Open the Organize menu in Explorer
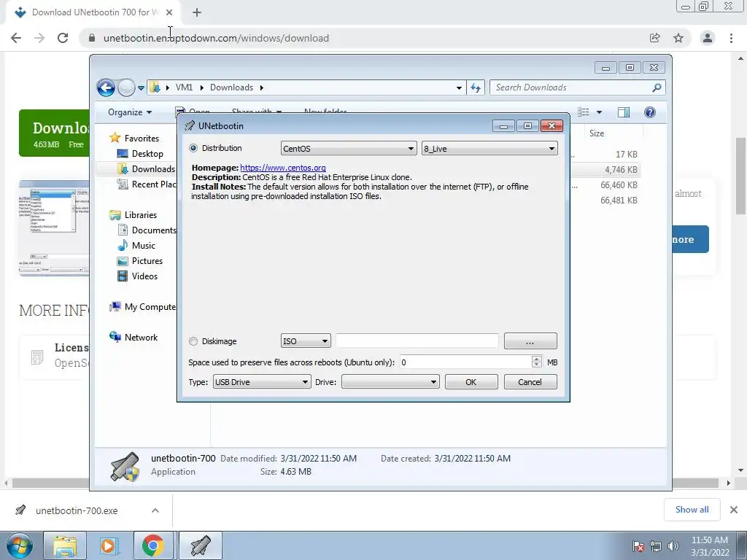 pyautogui.click(x=130, y=112)
